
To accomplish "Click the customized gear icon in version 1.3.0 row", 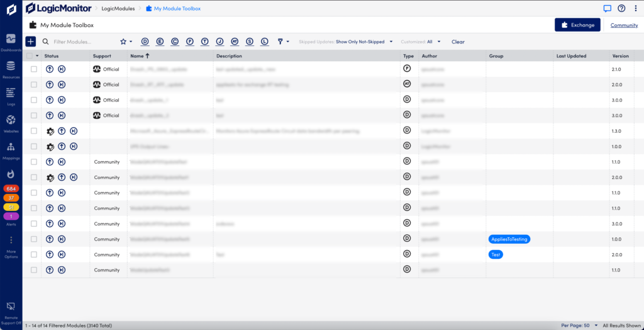I will 50,131.
